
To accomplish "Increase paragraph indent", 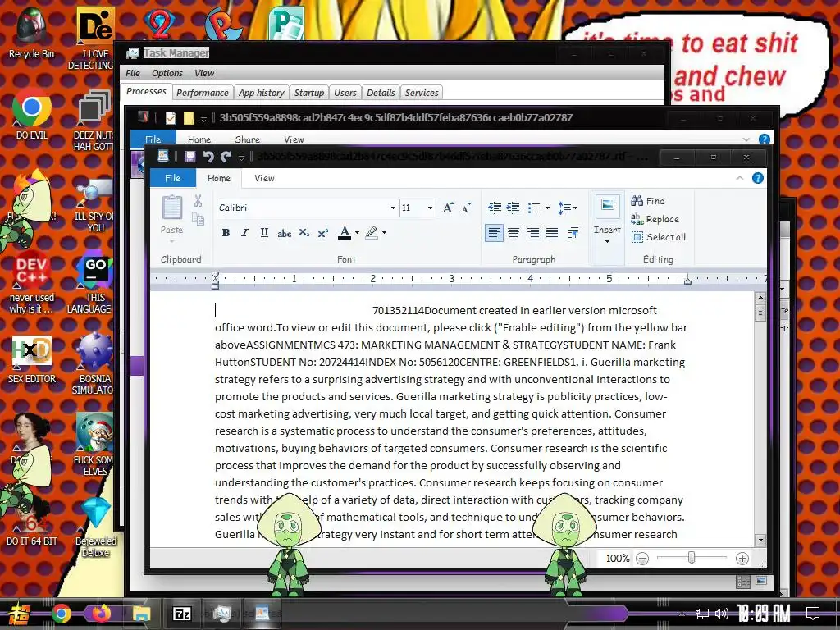I will [x=514, y=208].
